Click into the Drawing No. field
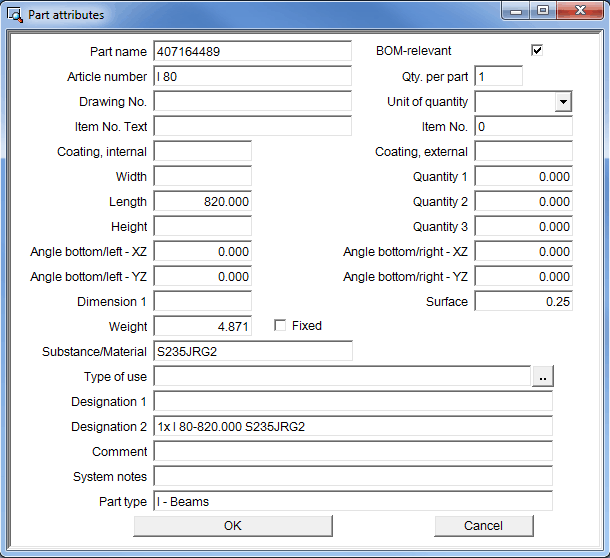 tap(252, 101)
